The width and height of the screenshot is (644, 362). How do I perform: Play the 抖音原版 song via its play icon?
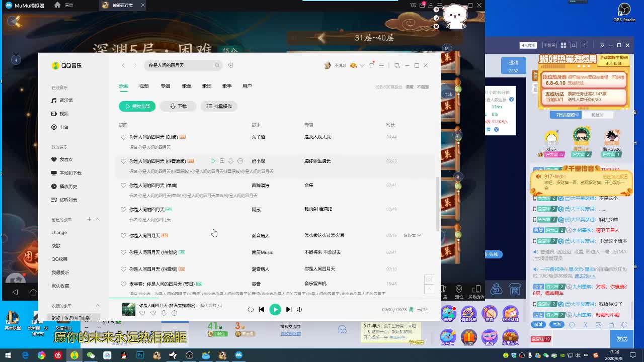pos(213,161)
